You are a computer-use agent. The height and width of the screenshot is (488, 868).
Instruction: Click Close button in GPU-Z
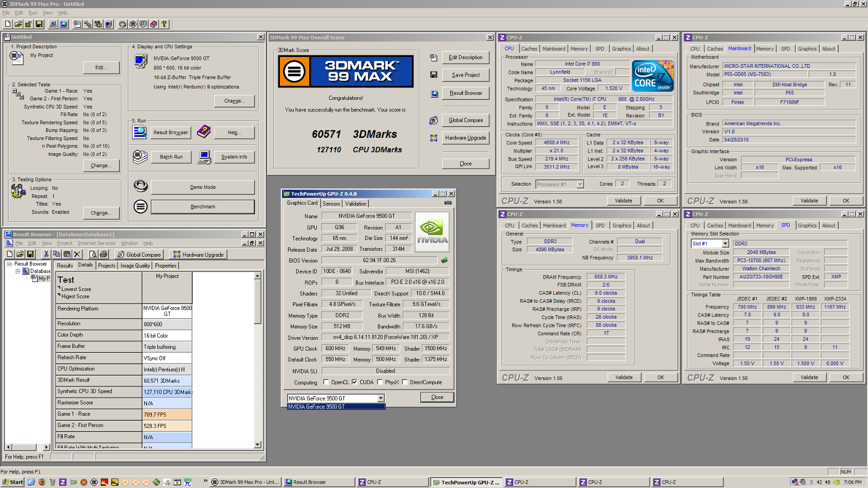click(437, 397)
